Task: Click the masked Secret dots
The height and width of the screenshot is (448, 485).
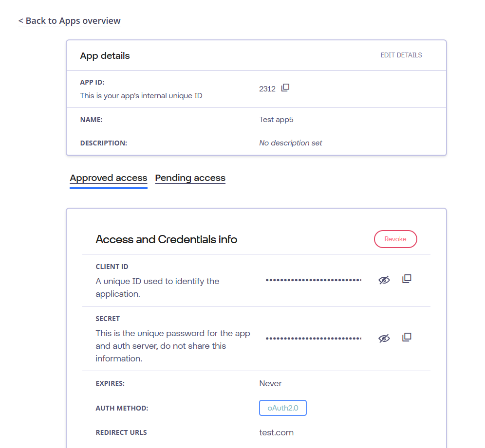Action: click(314, 339)
